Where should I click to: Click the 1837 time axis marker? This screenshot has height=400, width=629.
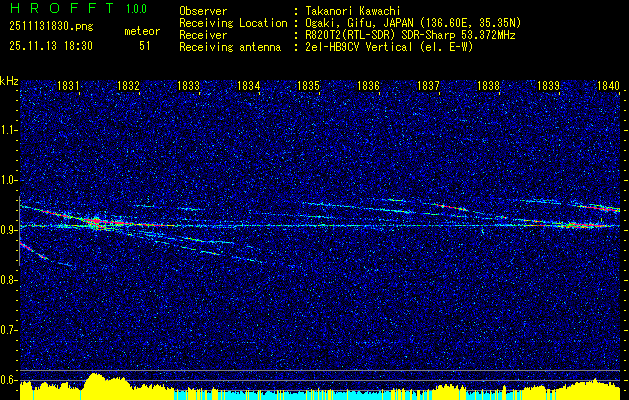(x=428, y=86)
